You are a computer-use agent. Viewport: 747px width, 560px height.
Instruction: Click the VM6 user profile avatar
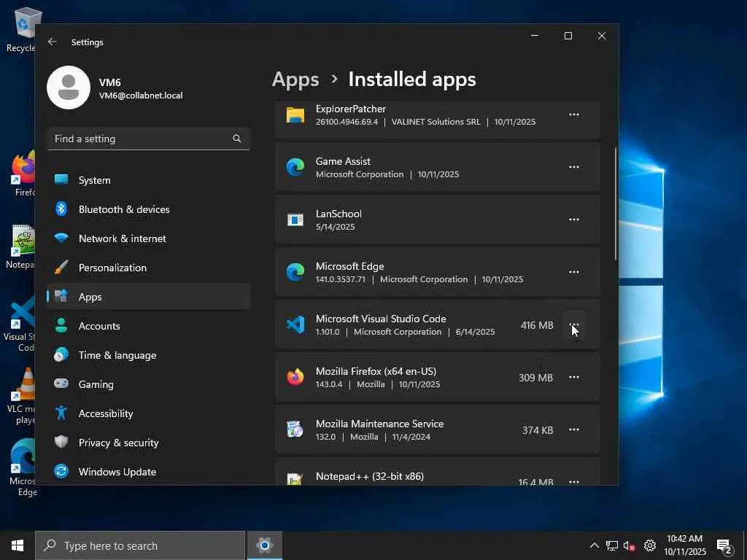click(x=69, y=87)
